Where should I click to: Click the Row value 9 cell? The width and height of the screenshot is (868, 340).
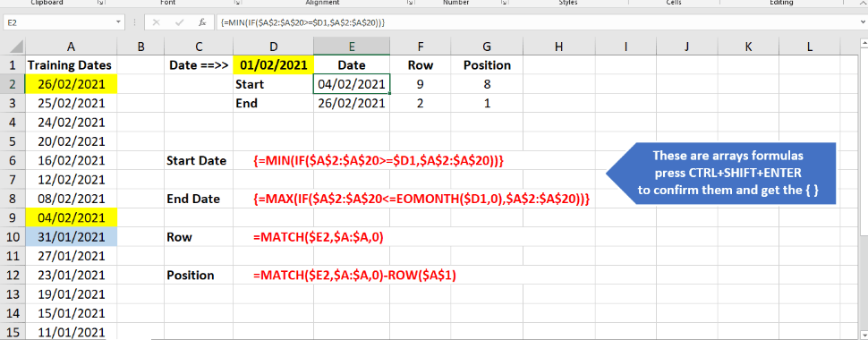[421, 85]
